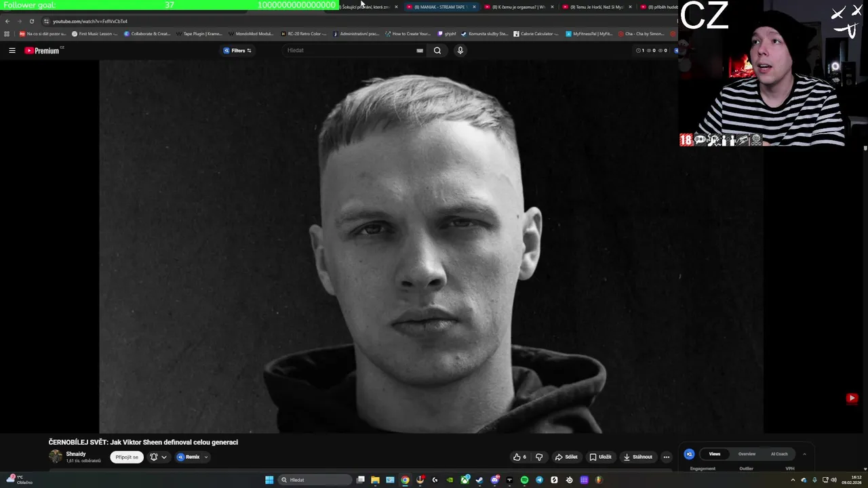
Task: Download the video with Stáhnout button
Action: pyautogui.click(x=637, y=457)
